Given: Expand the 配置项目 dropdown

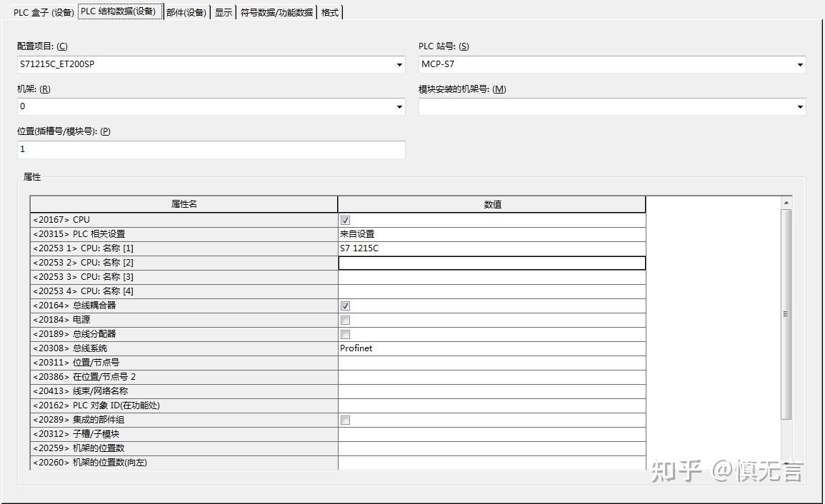Looking at the screenshot, I should click(399, 65).
